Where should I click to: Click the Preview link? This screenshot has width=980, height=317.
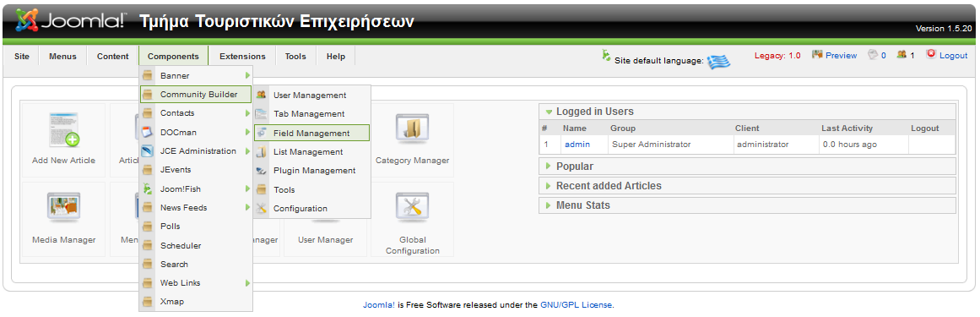[x=842, y=55]
